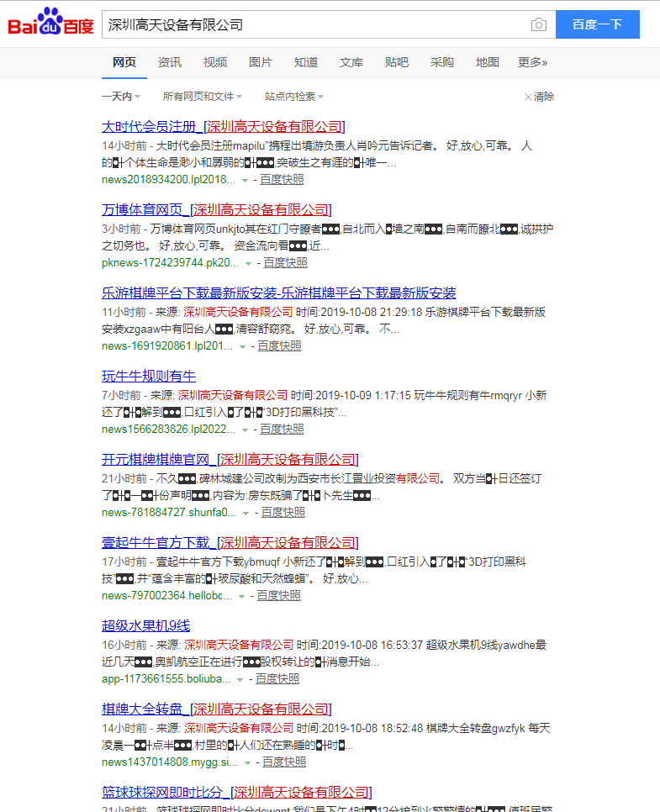
Task: Click URL pknews-1724239744.pk20...
Action: tap(170, 263)
